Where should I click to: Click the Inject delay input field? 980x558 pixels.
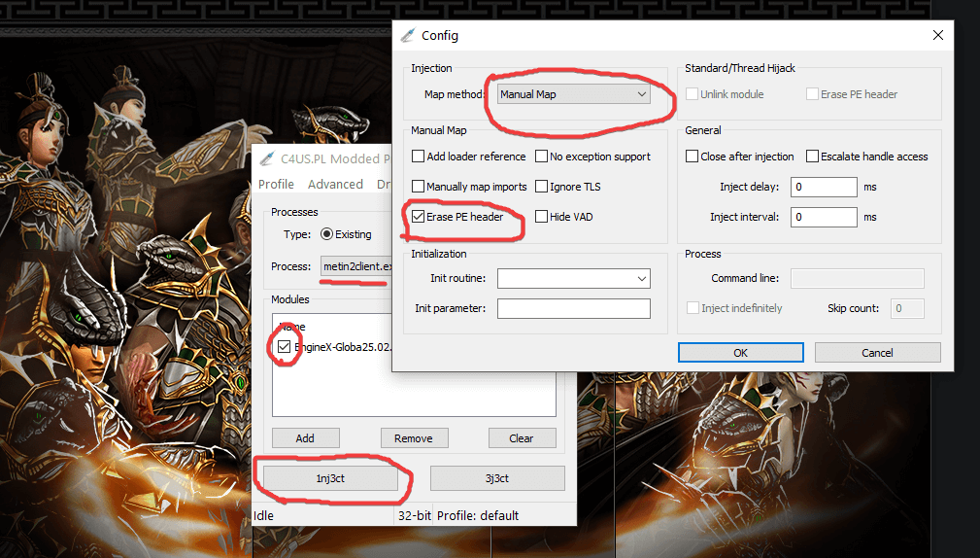pyautogui.click(x=824, y=187)
